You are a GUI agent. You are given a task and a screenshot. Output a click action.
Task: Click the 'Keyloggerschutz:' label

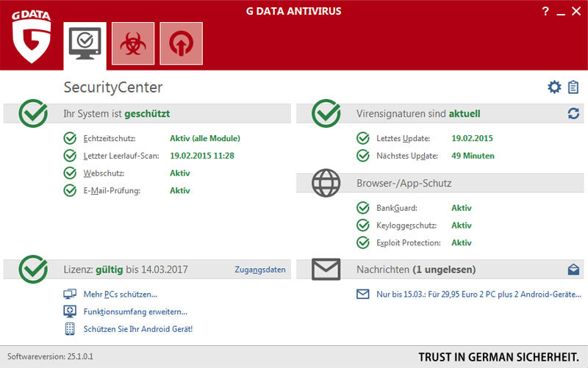[406, 226]
